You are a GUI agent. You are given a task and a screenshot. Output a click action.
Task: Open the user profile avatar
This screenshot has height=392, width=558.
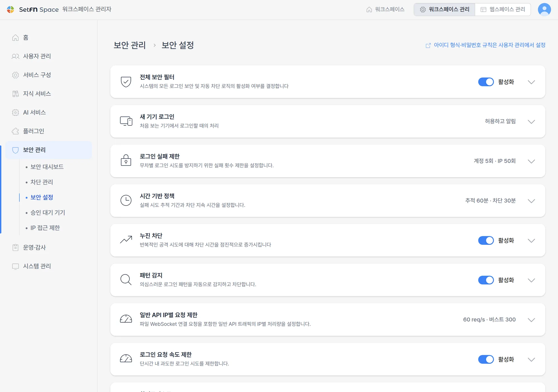click(544, 9)
